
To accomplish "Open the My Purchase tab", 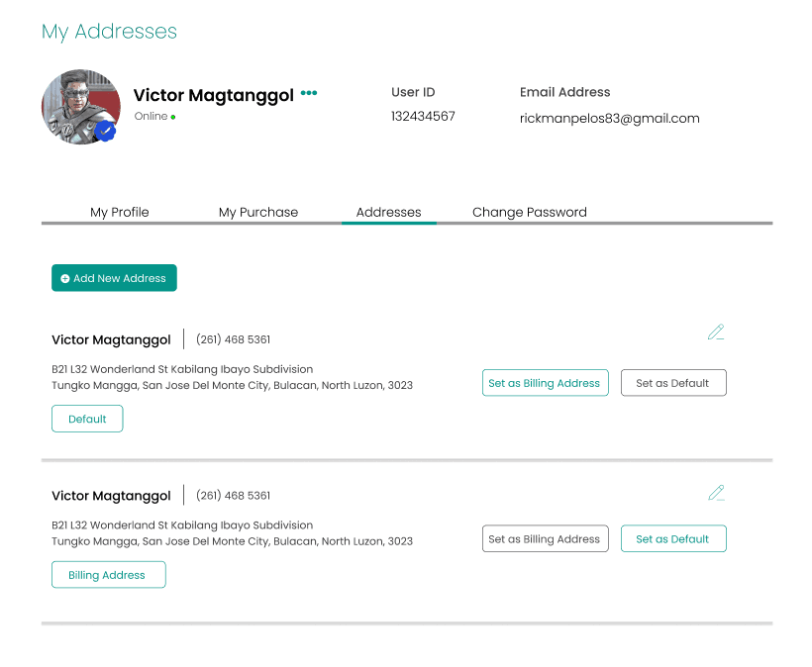I will pos(257,212).
